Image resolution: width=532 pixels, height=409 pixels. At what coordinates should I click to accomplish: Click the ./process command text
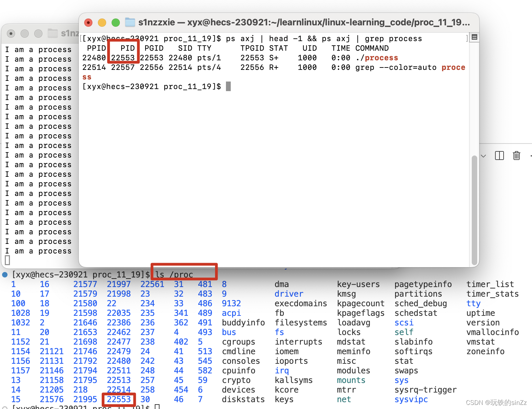pyautogui.click(x=377, y=58)
